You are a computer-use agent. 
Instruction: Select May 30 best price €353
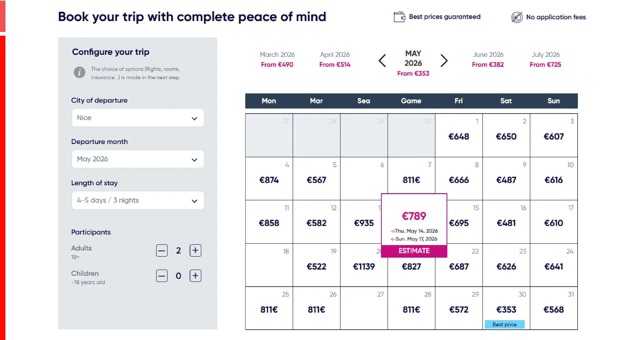(x=506, y=309)
